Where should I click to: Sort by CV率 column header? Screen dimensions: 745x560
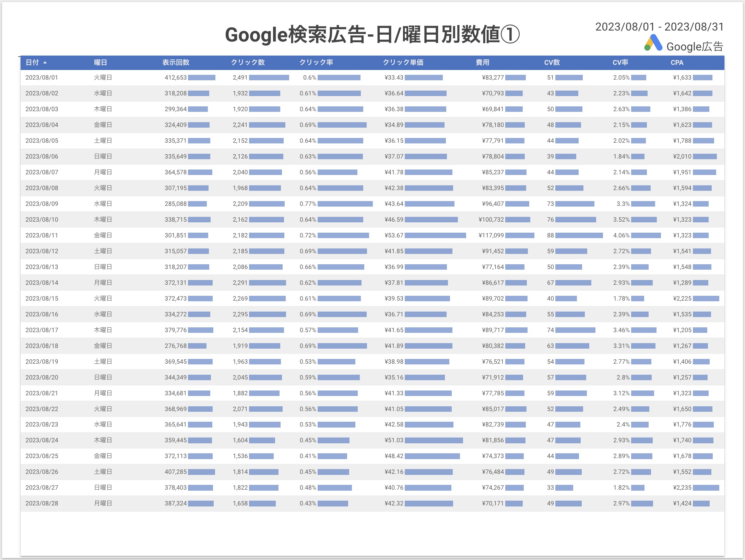[x=620, y=62]
